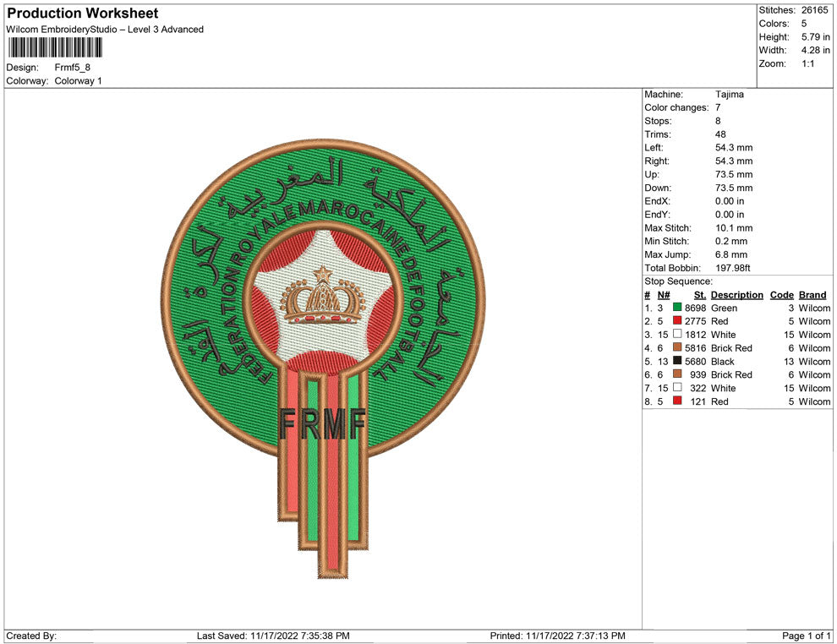Click the Right value 54.3 mm

pos(734,161)
